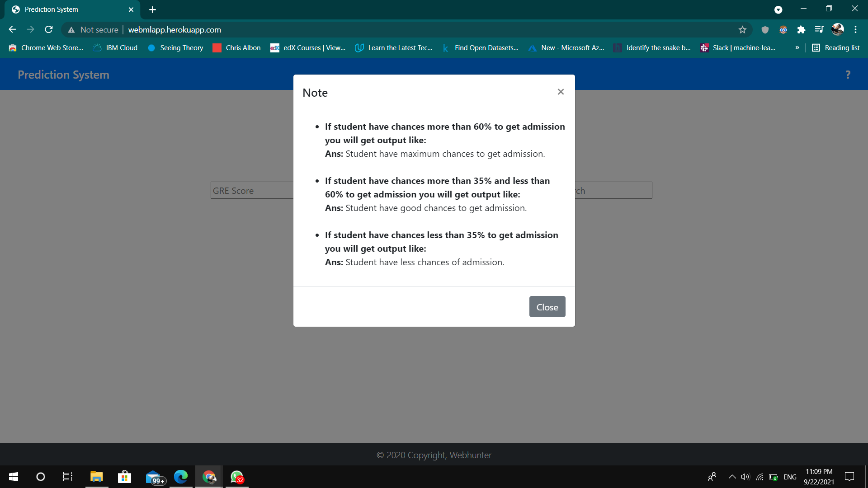Open Slack machine-lea... bookmark
This screenshot has width=868, height=488.
coord(738,47)
